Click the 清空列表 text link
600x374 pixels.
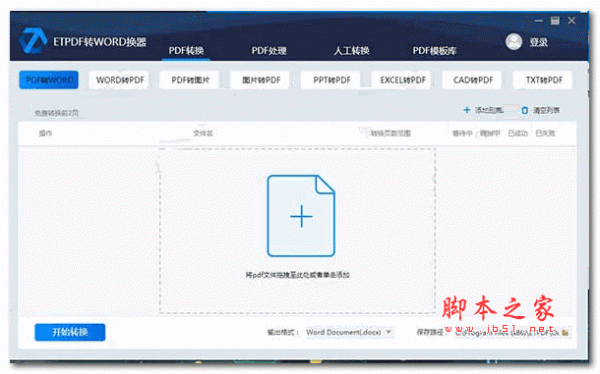point(546,110)
